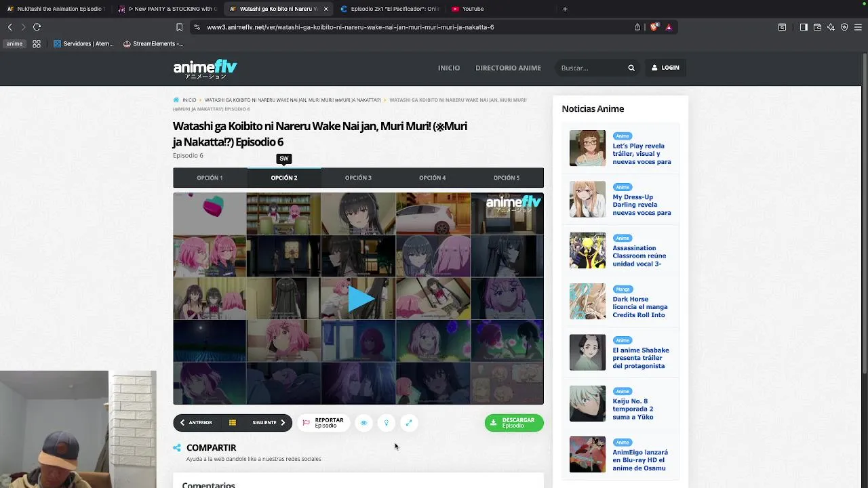Open the Leo AI sparkle icon
This screenshot has width=868, height=488.
[831, 27]
